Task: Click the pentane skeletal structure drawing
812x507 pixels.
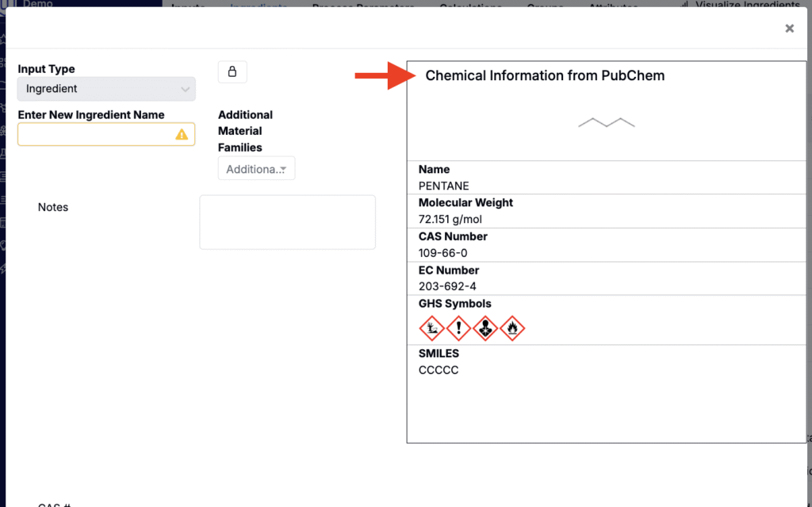Action: pos(607,123)
